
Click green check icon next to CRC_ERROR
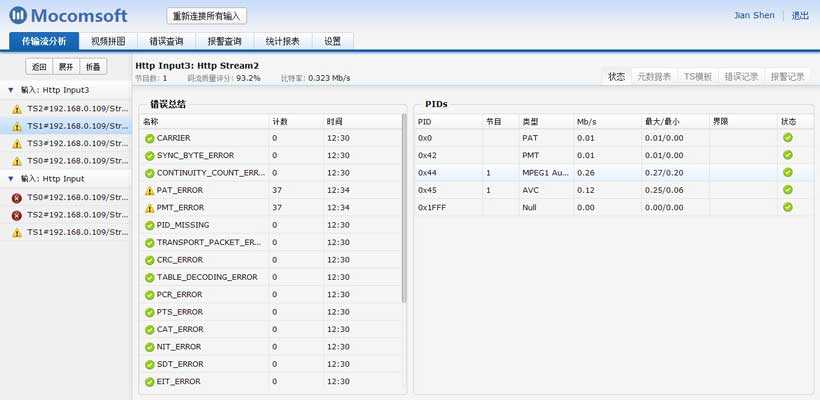(x=150, y=260)
